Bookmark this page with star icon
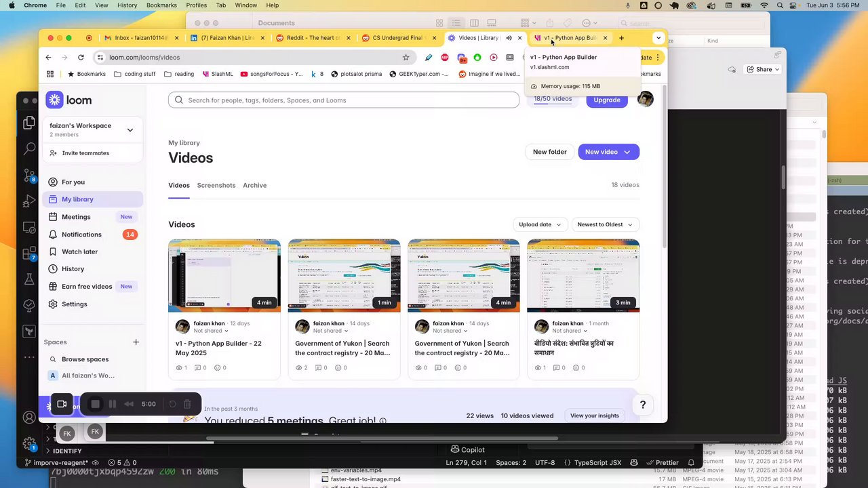 (x=406, y=58)
